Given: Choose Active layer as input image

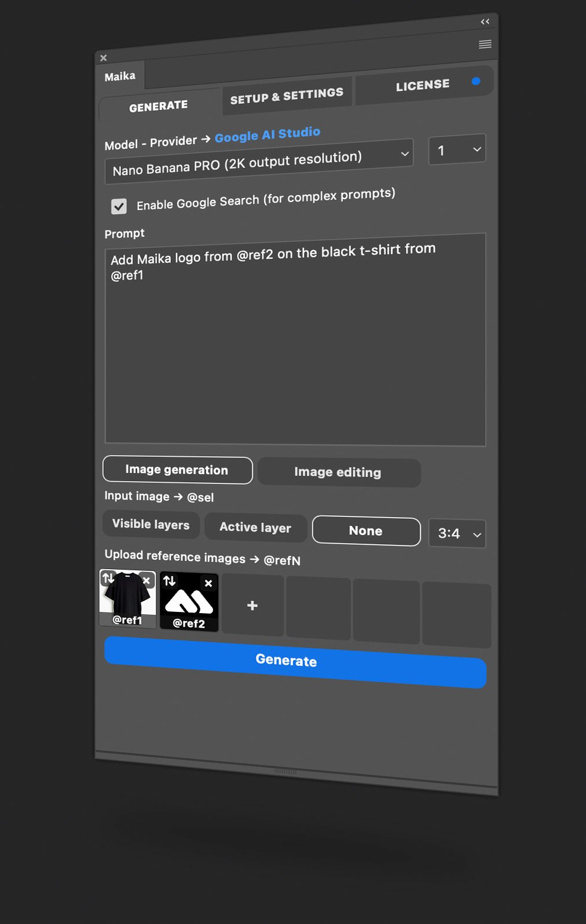Looking at the screenshot, I should click(255, 527).
